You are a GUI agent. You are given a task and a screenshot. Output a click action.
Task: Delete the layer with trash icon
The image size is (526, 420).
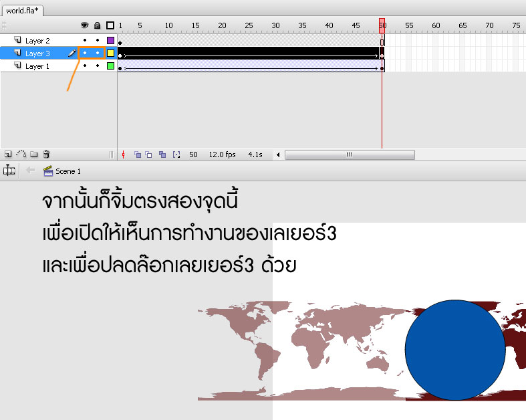click(x=46, y=154)
